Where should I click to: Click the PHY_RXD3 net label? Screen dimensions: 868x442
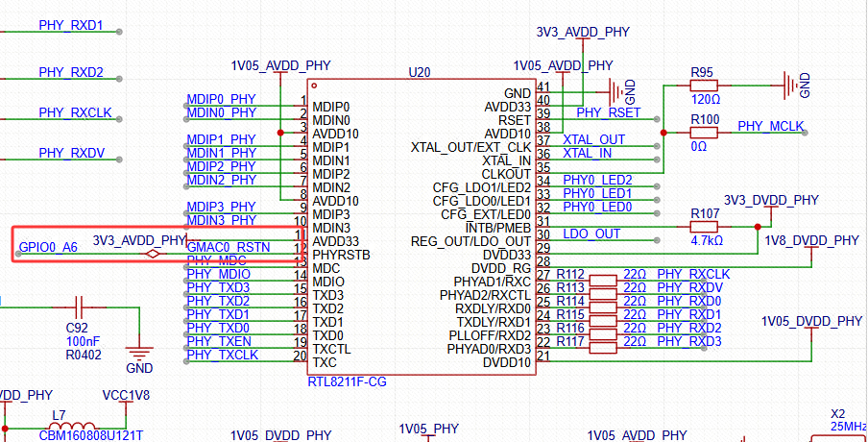coord(689,341)
